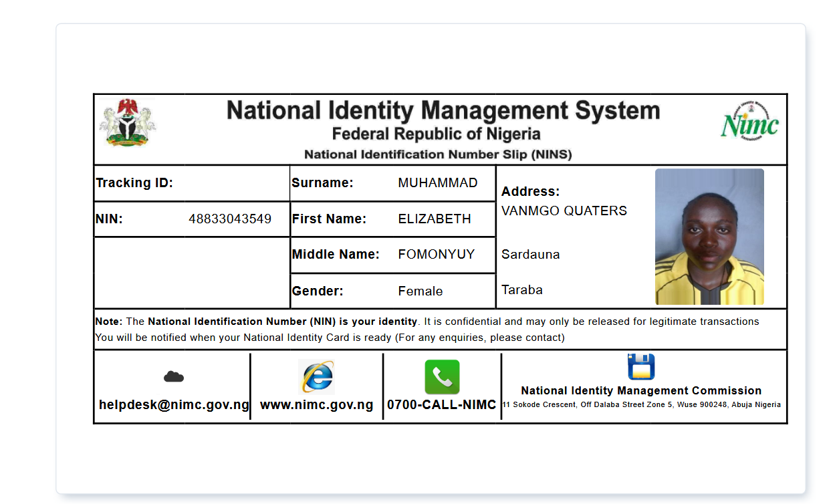839x504 pixels.
Task: Click the black cloud icon above email
Action: [x=174, y=377]
